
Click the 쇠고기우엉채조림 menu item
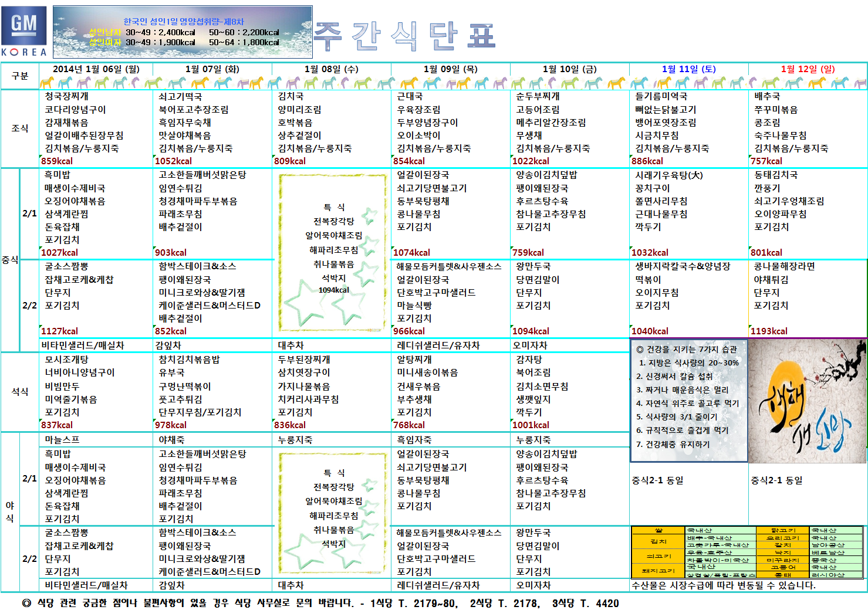[x=789, y=201]
